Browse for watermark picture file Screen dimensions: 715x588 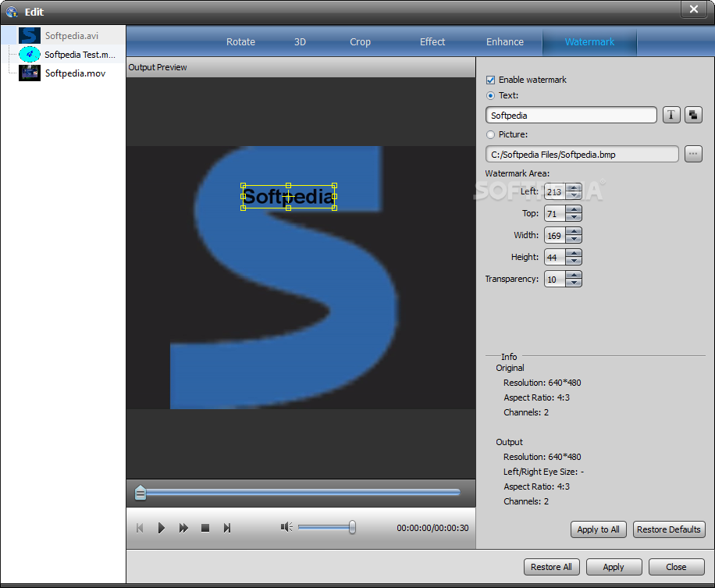click(x=692, y=154)
